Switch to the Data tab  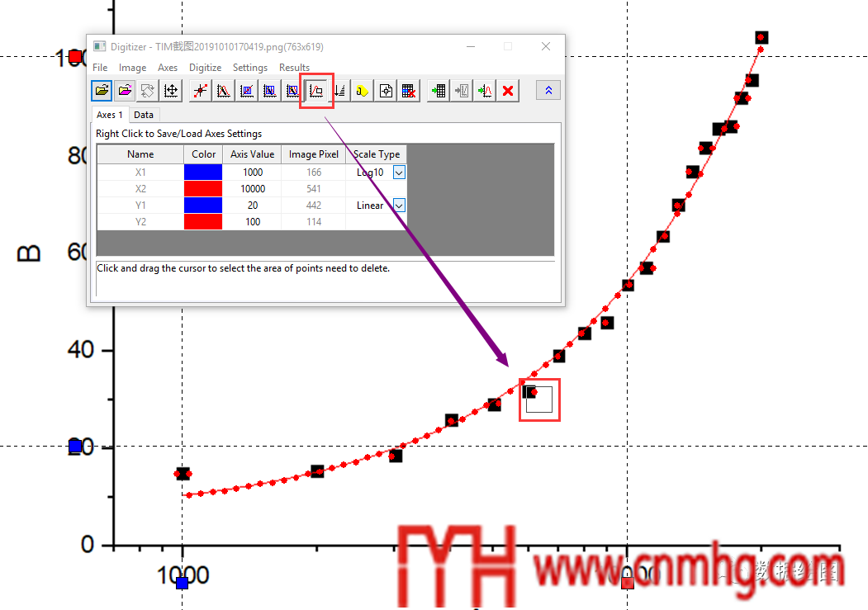click(x=144, y=115)
